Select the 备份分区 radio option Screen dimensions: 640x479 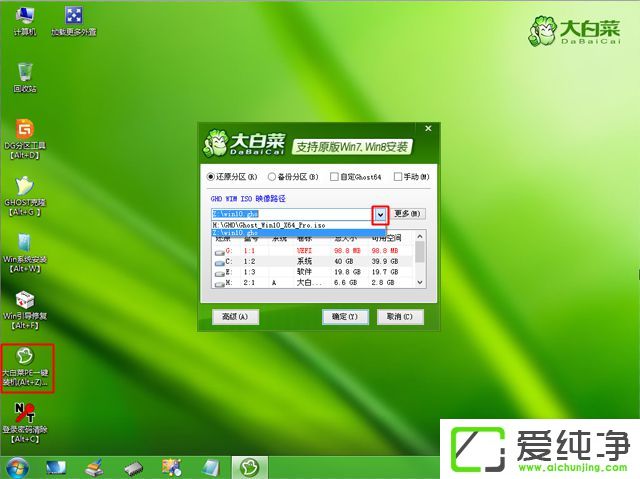(273, 176)
